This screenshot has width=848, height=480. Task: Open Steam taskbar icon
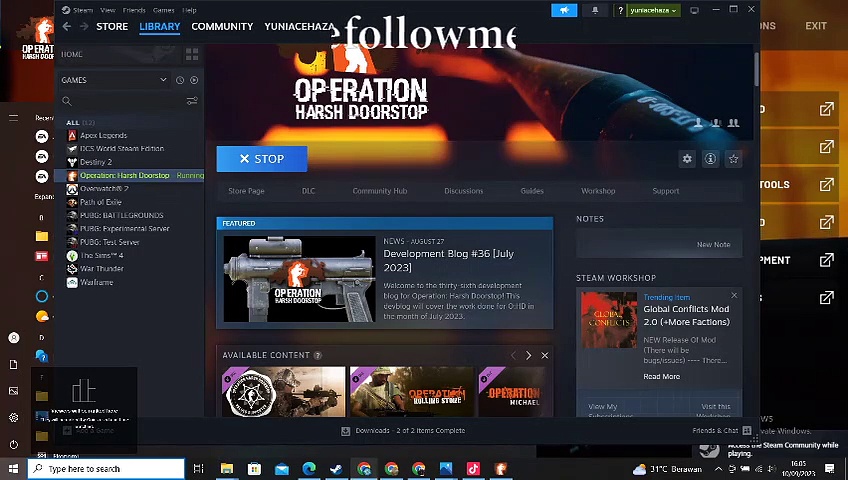click(336, 469)
